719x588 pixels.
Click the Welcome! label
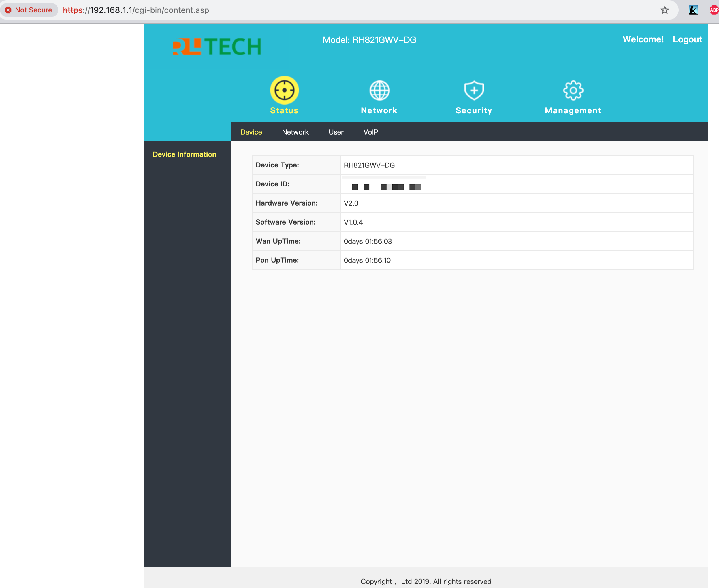(643, 39)
